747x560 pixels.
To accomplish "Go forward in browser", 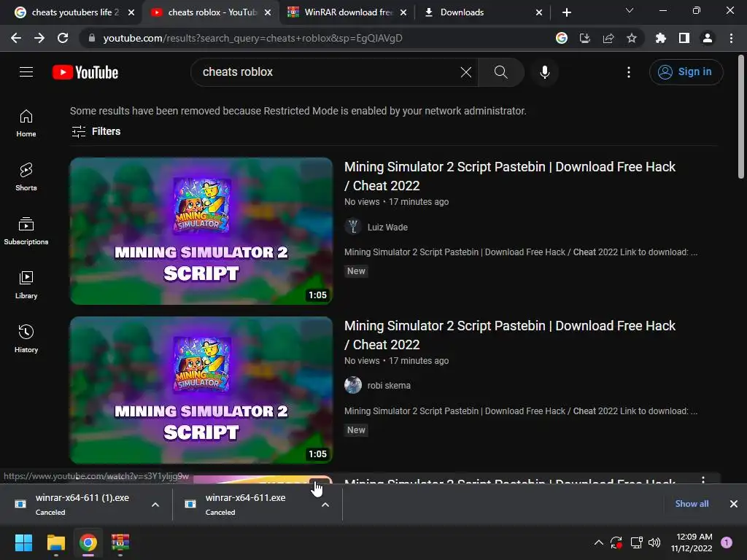I will click(x=39, y=38).
